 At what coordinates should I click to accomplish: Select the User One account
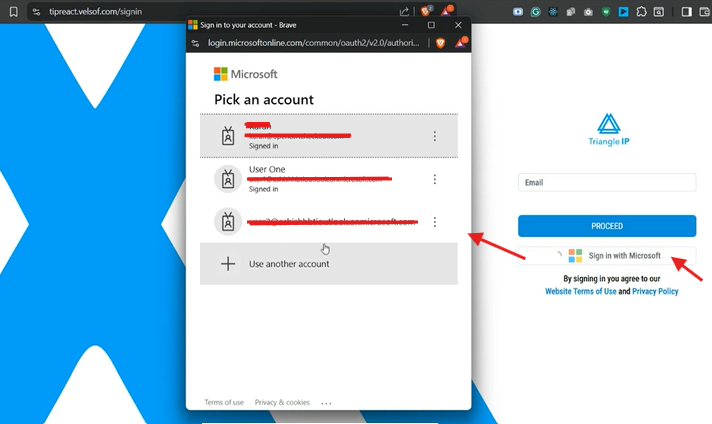coord(320,179)
